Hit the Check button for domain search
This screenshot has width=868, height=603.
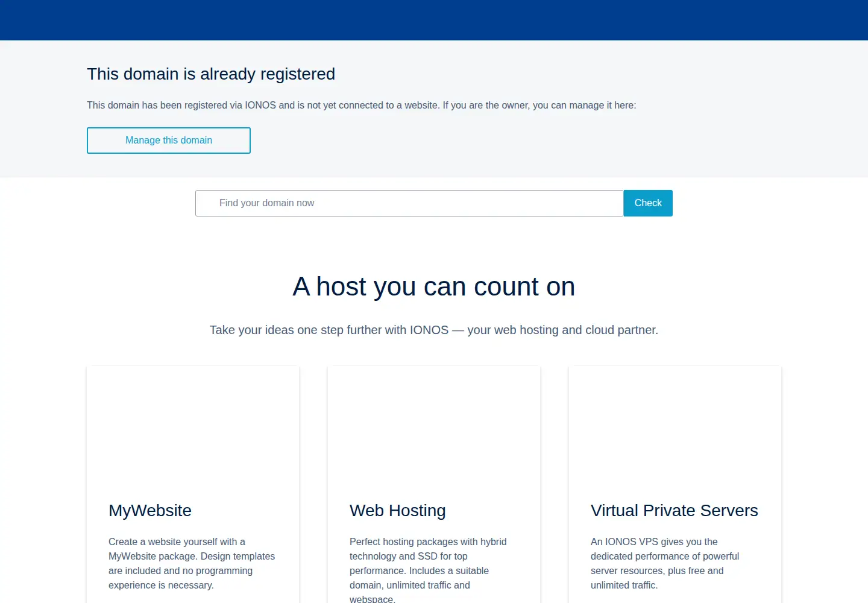pyautogui.click(x=648, y=203)
